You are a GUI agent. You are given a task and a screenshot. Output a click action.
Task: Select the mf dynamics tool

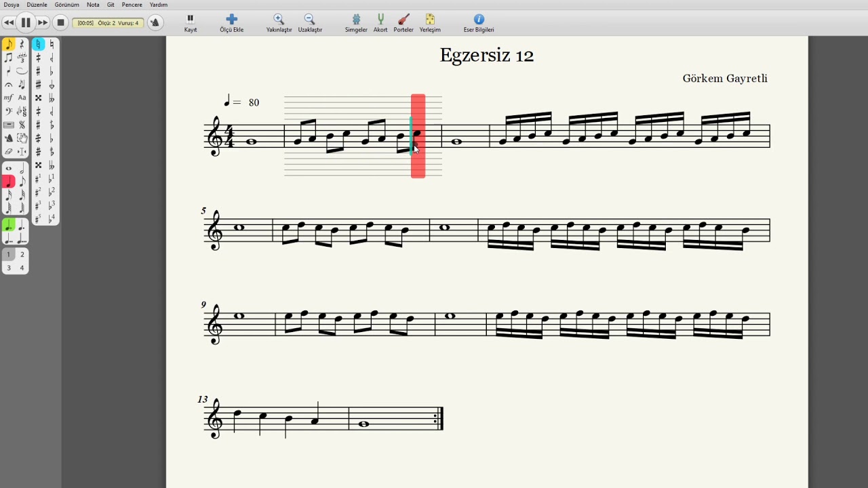8,98
